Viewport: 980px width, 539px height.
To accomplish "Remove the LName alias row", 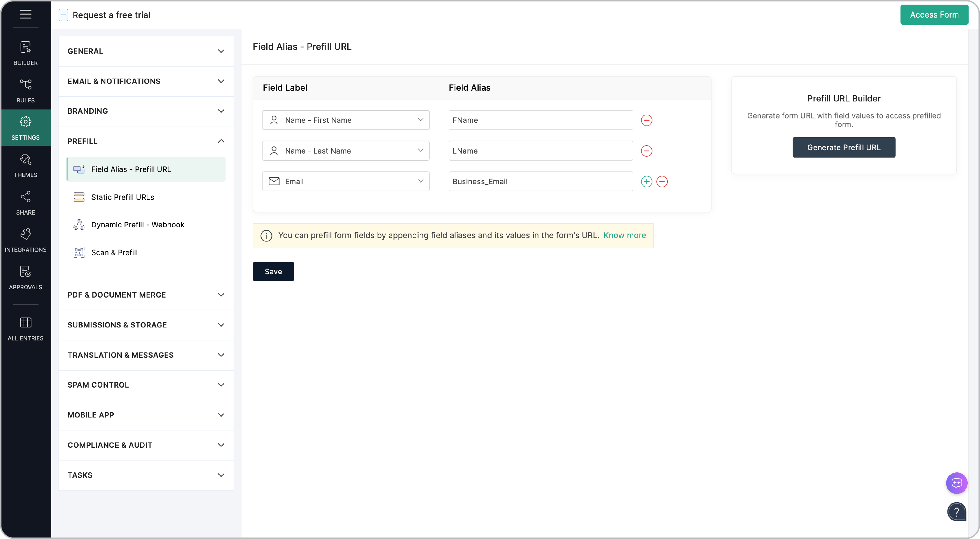I will click(x=647, y=151).
